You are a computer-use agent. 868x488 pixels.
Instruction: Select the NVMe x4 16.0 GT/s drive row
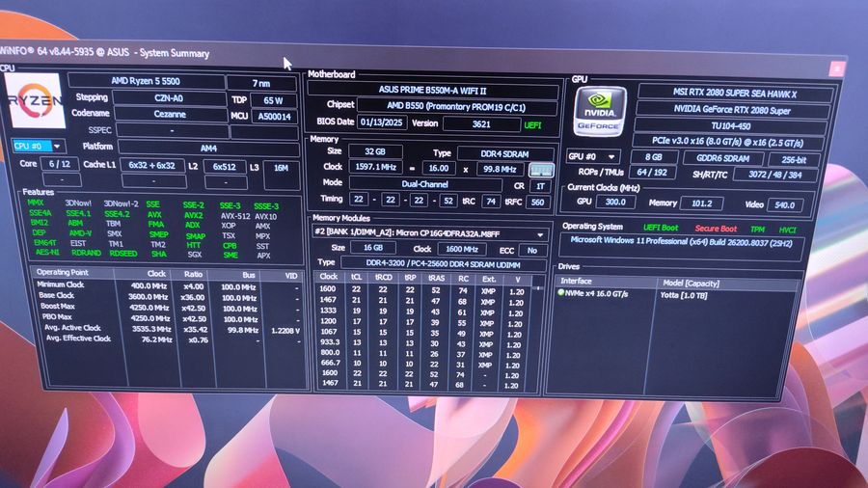[x=678, y=294]
